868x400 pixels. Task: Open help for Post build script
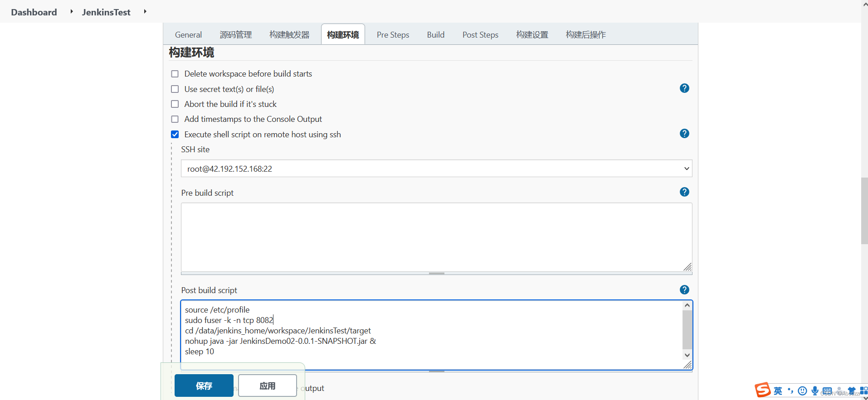[684, 290]
